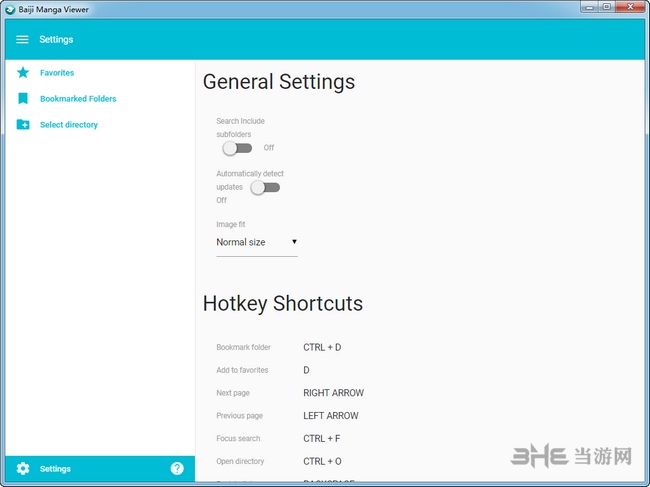This screenshot has height=487, width=650.
Task: Edit the Open directory CTRL + O hotkey
Action: (x=322, y=462)
